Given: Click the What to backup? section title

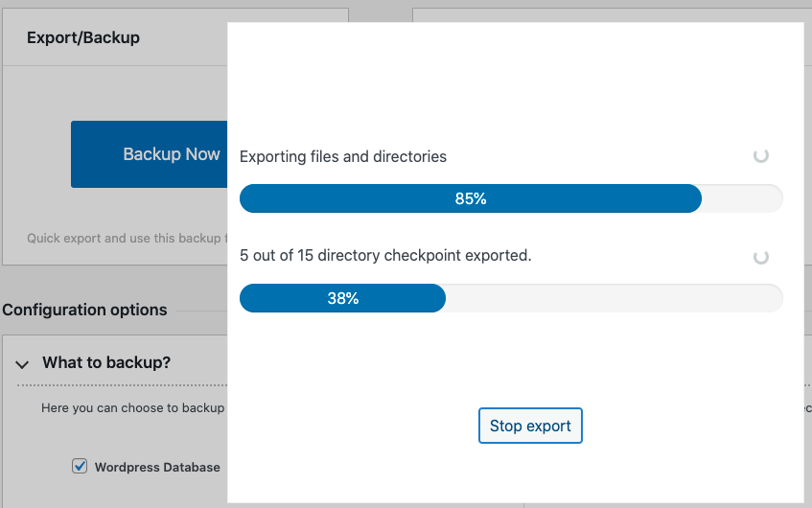Looking at the screenshot, I should 106,362.
